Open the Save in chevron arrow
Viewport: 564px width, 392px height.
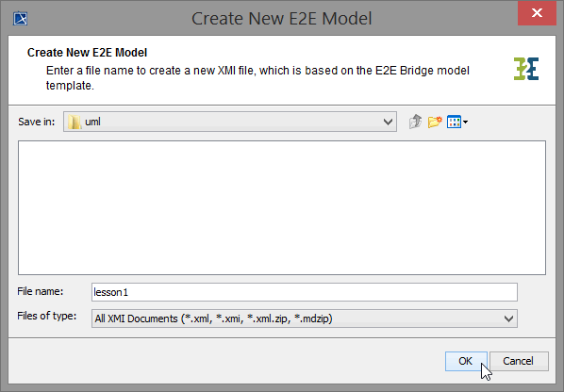pyautogui.click(x=388, y=122)
